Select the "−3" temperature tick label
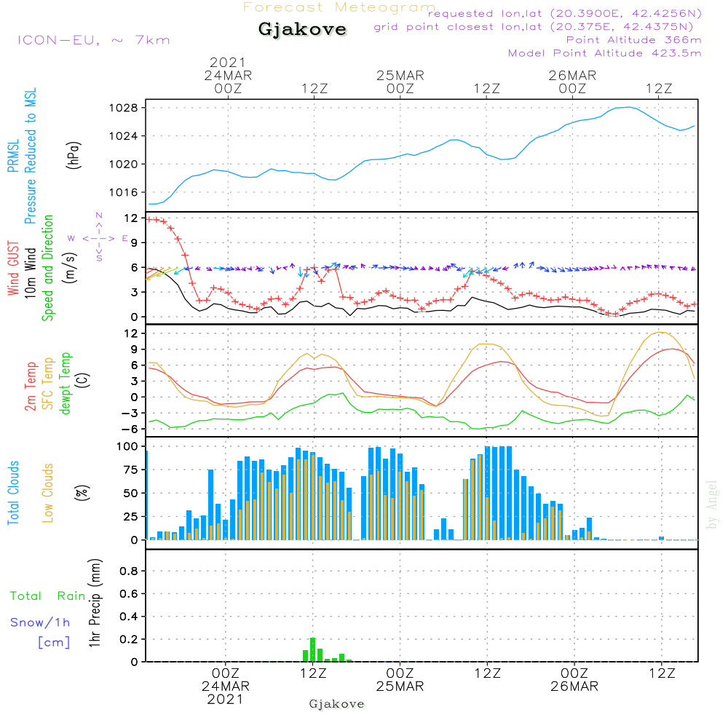 (x=130, y=414)
